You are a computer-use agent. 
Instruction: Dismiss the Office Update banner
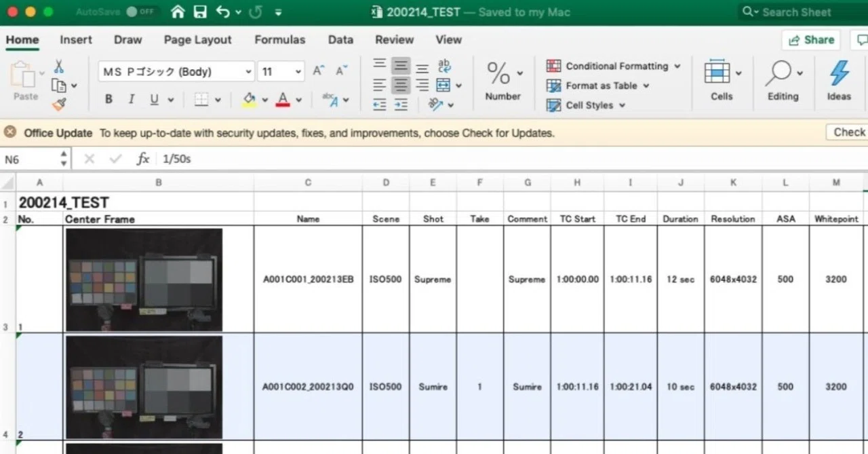pos(10,132)
